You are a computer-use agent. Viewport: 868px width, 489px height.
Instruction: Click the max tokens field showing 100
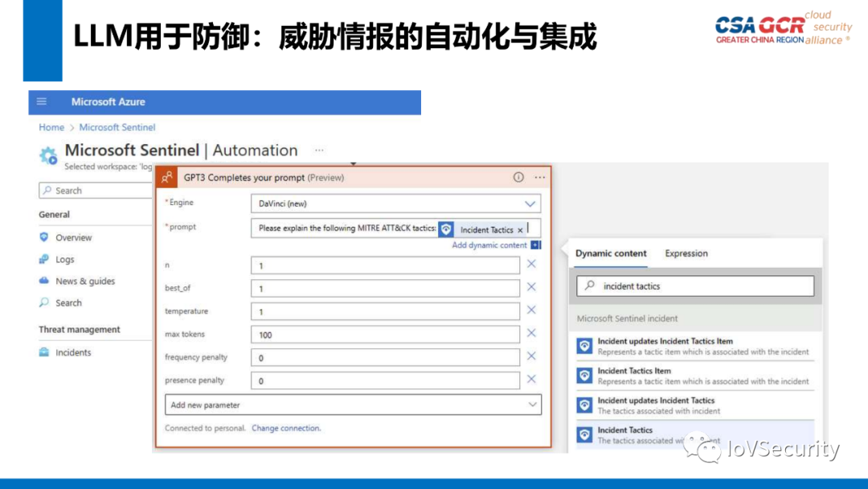pyautogui.click(x=385, y=335)
